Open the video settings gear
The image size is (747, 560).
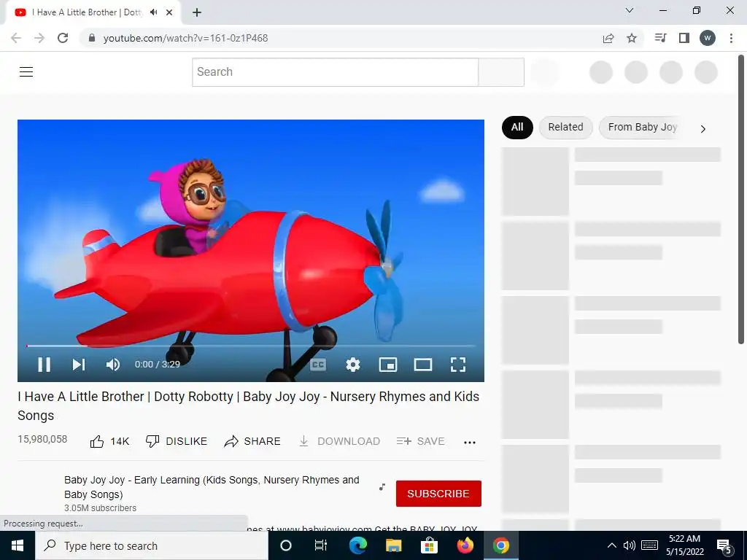(353, 365)
